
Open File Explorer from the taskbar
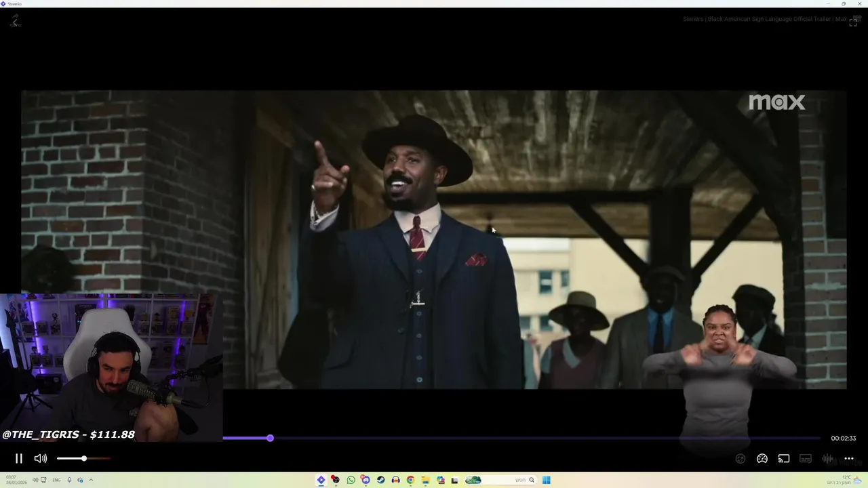(425, 480)
